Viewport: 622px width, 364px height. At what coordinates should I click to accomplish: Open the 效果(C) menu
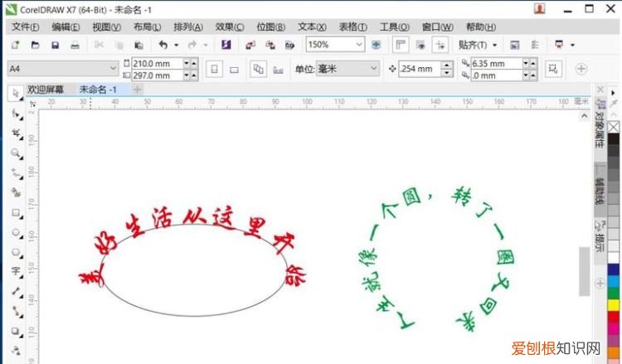tap(230, 27)
